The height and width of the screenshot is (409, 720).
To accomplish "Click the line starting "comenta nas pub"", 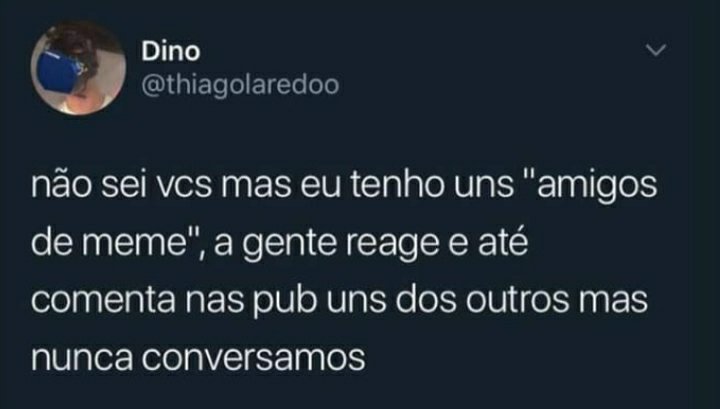I will [x=339, y=301].
